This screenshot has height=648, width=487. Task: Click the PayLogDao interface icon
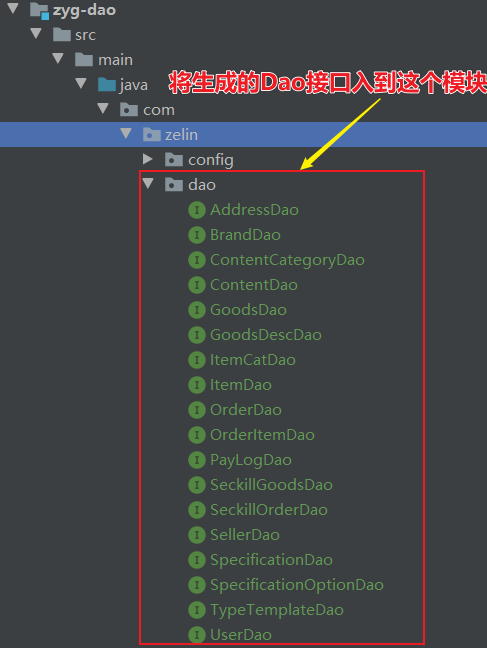[197, 460]
